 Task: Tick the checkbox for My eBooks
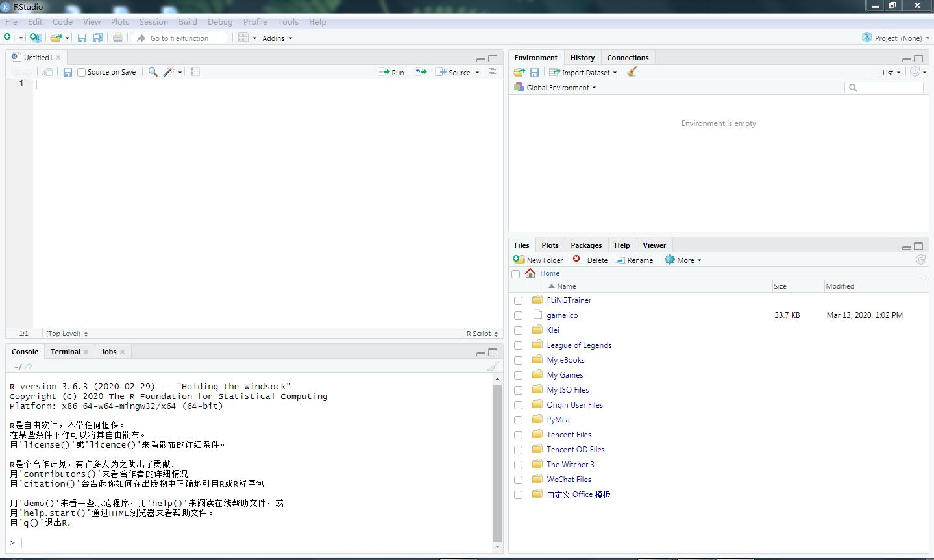[x=518, y=361]
